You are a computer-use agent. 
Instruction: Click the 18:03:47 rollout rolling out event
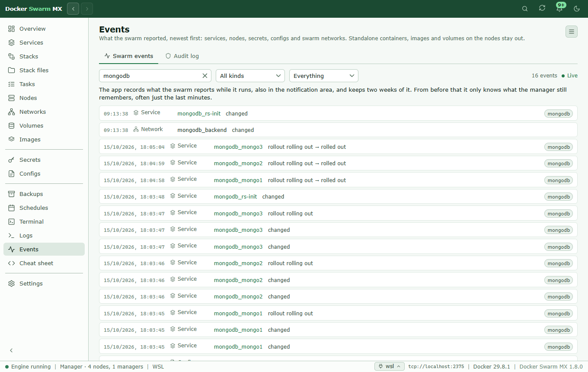coord(338,213)
